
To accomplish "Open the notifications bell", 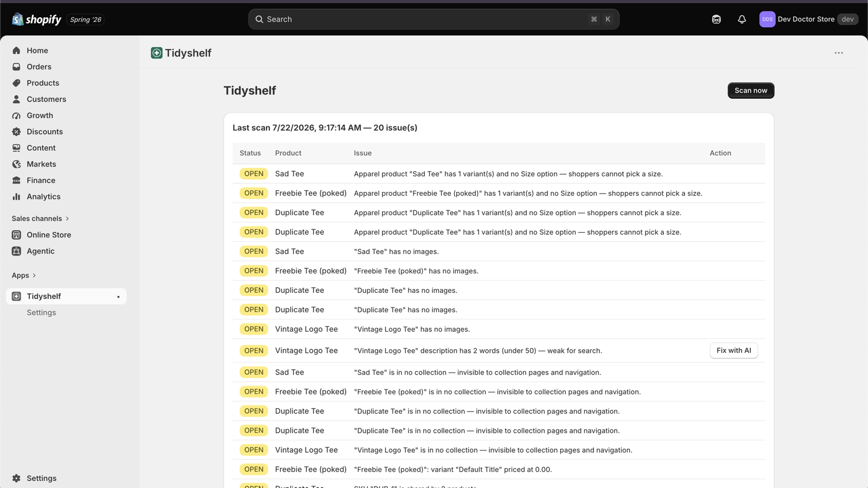I will pos(742,20).
